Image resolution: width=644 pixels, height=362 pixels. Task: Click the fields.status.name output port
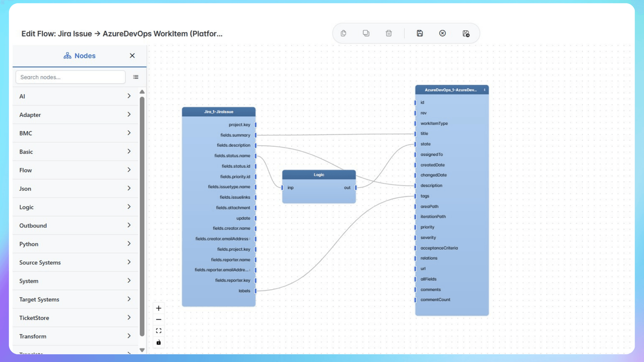point(255,156)
